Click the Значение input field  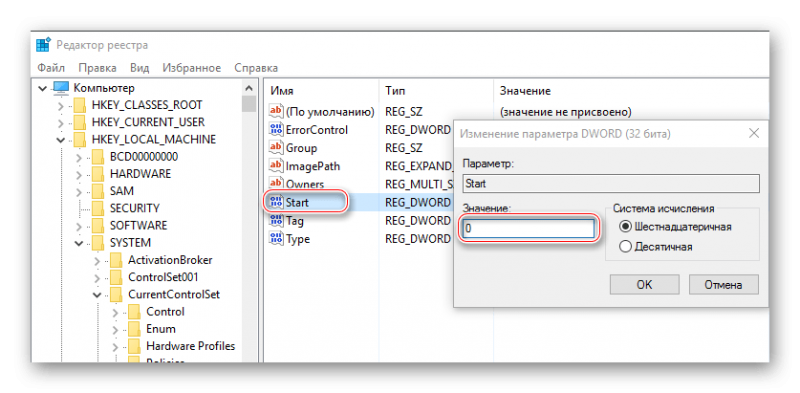coord(529,229)
